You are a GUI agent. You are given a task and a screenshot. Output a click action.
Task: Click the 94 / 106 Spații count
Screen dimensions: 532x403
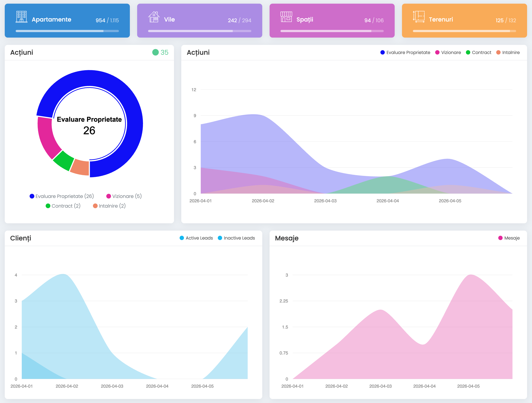pyautogui.click(x=374, y=20)
